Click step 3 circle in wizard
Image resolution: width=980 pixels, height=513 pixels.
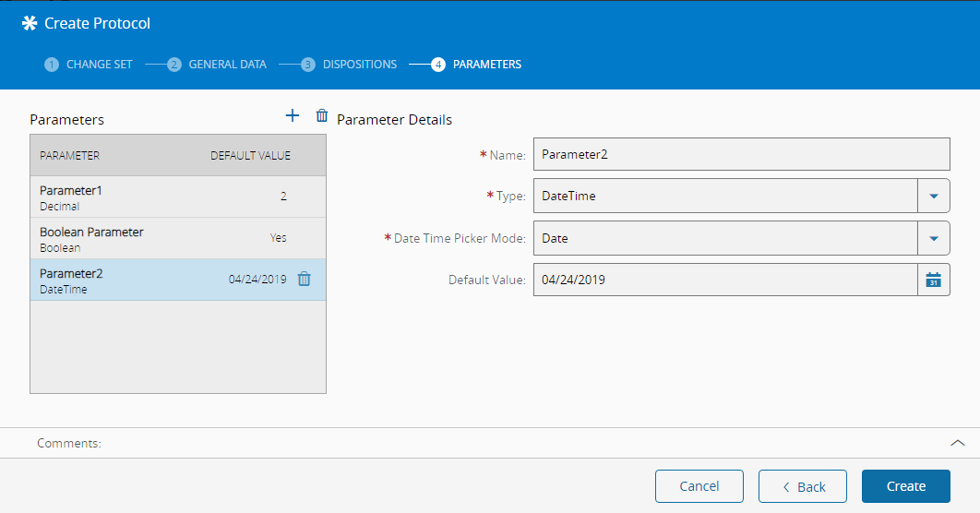[308, 65]
